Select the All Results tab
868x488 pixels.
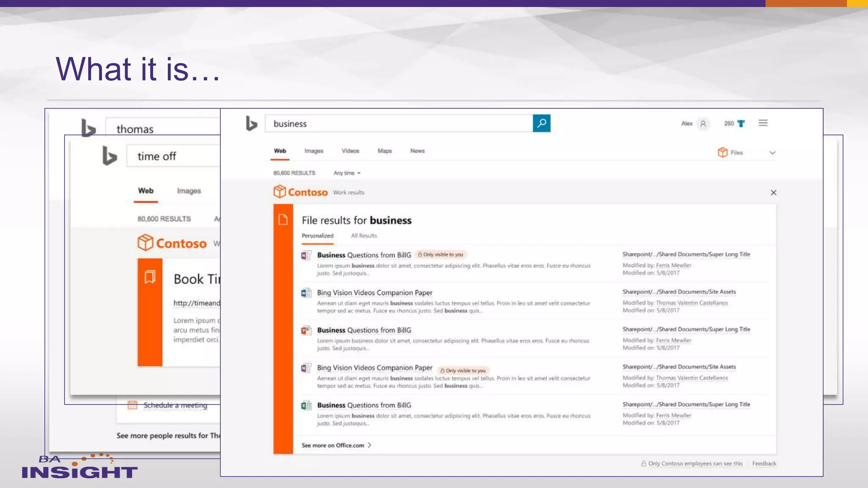point(364,236)
